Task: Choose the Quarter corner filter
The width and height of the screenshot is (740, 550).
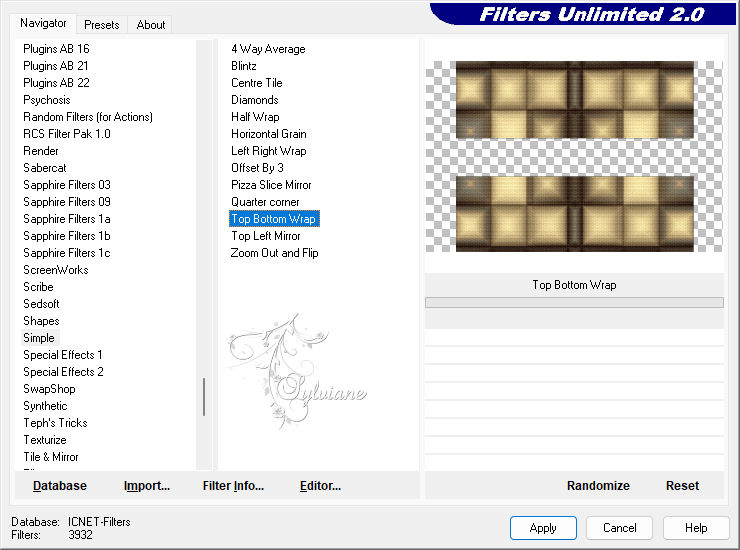Action: tap(265, 202)
